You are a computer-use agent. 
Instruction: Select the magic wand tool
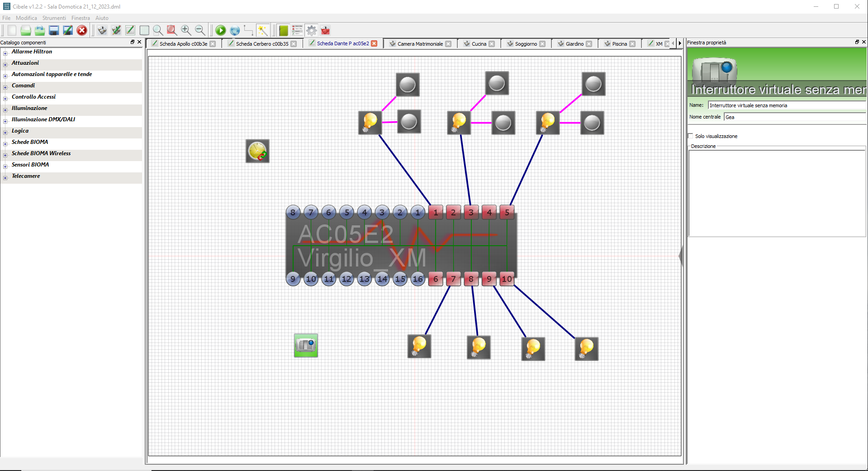263,30
